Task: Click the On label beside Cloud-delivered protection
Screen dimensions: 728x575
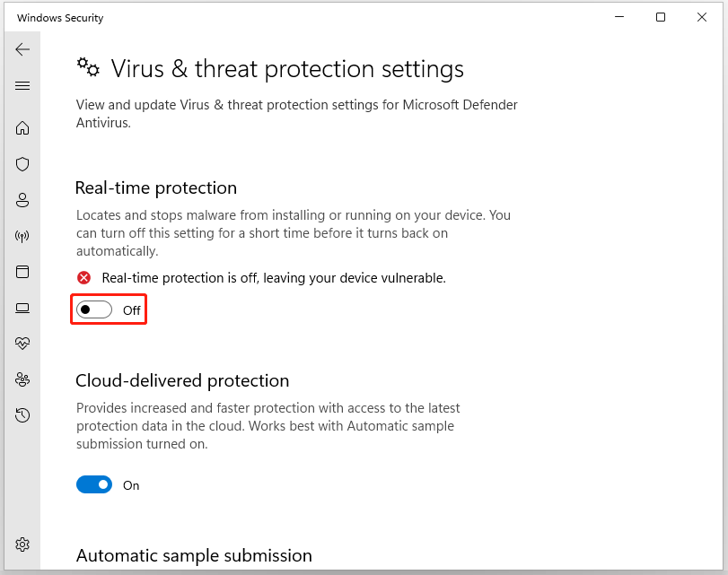Action: (x=131, y=484)
